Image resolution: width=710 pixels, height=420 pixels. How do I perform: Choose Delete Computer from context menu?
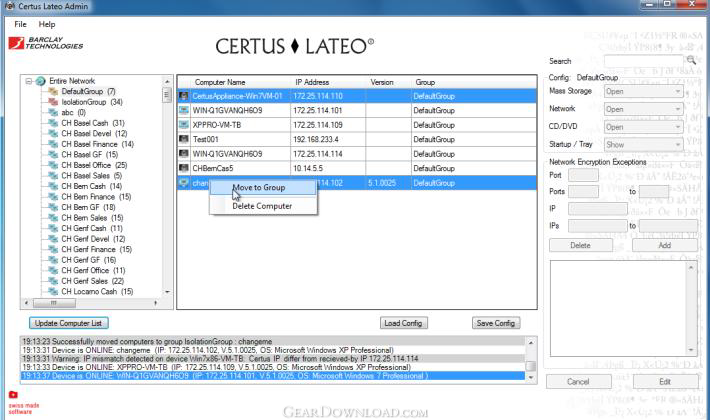tap(263, 206)
